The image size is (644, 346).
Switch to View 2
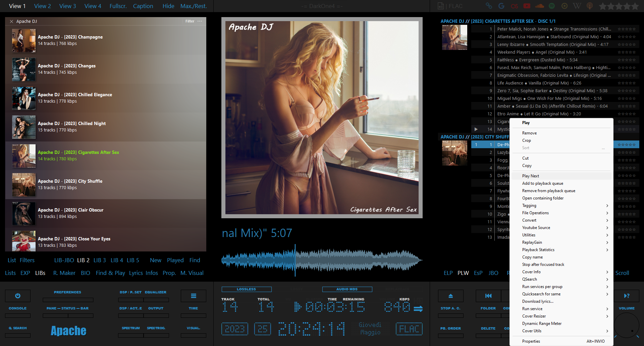(43, 6)
